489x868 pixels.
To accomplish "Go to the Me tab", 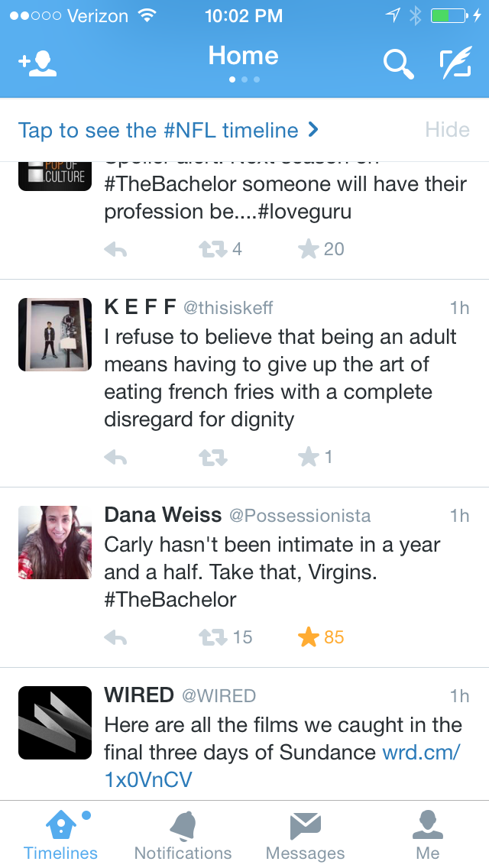I will (428, 835).
